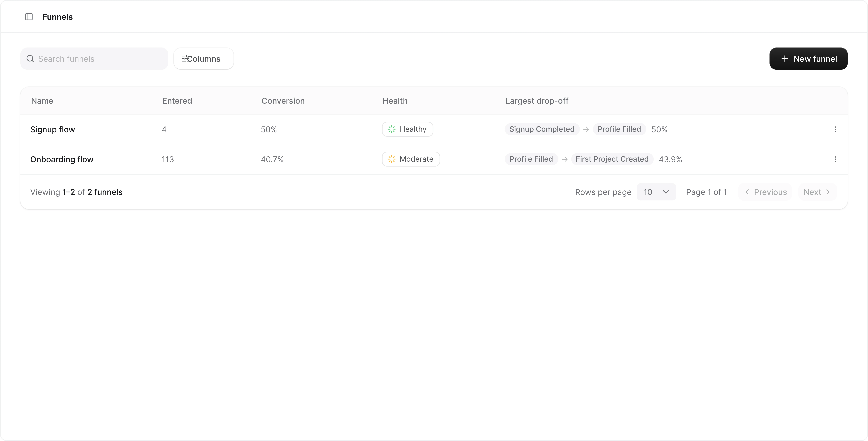Open the Columns selector
This screenshot has width=868, height=441.
[x=204, y=59]
